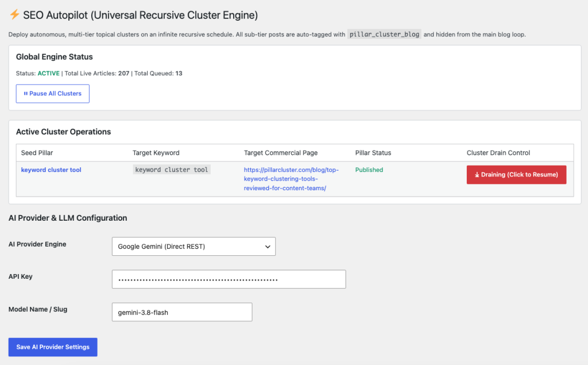The image size is (588, 365).
Task: Click the Seed Pillar column header
Action: [37, 153]
